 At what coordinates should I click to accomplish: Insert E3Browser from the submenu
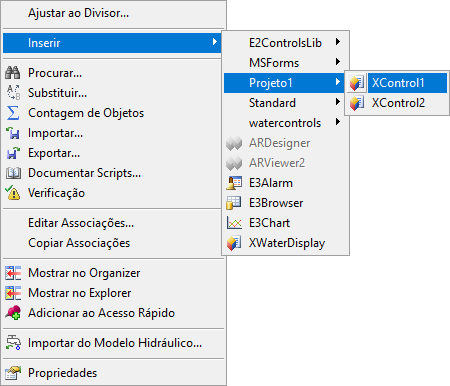click(x=286, y=203)
